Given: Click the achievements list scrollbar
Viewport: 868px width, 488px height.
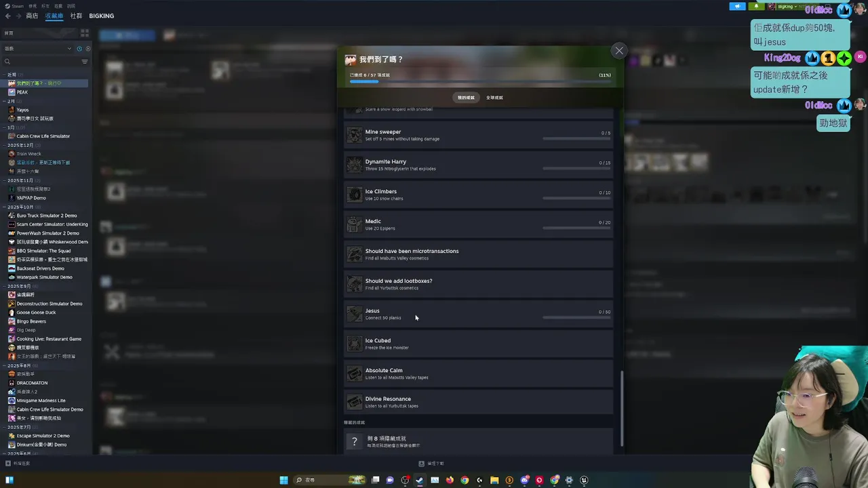Looking at the screenshot, I should [622, 408].
